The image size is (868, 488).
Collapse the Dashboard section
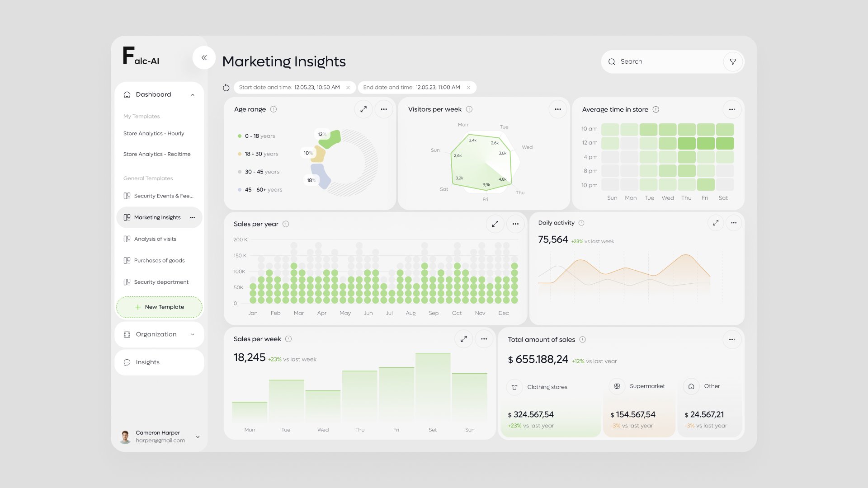pyautogui.click(x=193, y=95)
